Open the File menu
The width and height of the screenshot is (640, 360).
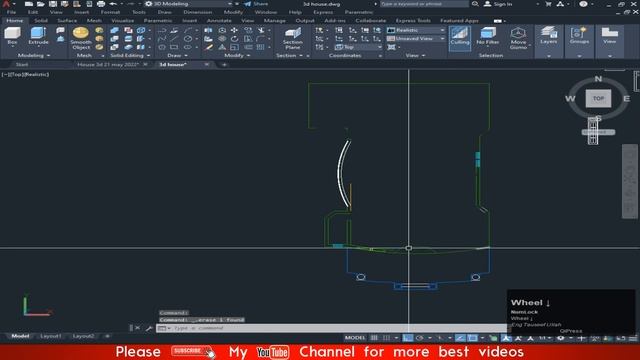[x=11, y=12]
